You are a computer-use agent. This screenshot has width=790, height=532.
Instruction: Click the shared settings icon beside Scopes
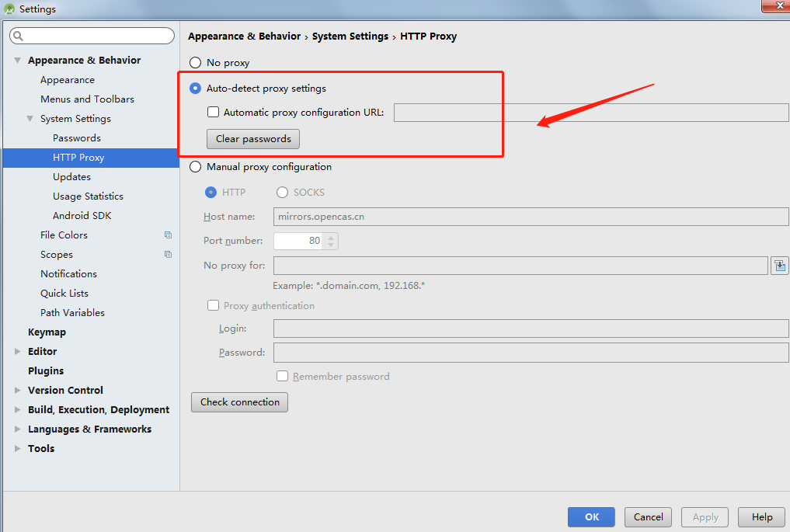168,254
